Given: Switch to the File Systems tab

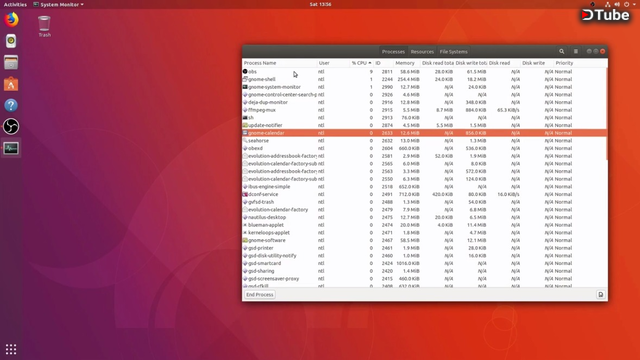Looking at the screenshot, I should (453, 52).
